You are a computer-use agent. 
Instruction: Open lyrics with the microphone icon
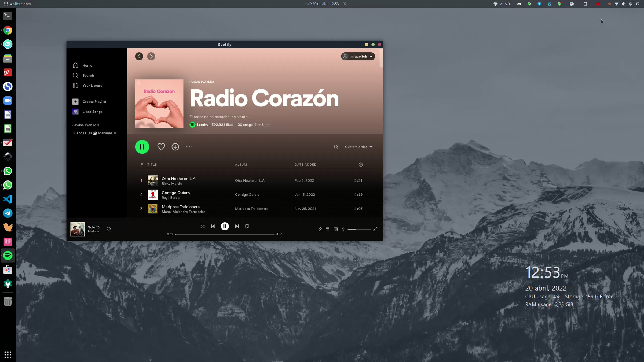coord(320,229)
